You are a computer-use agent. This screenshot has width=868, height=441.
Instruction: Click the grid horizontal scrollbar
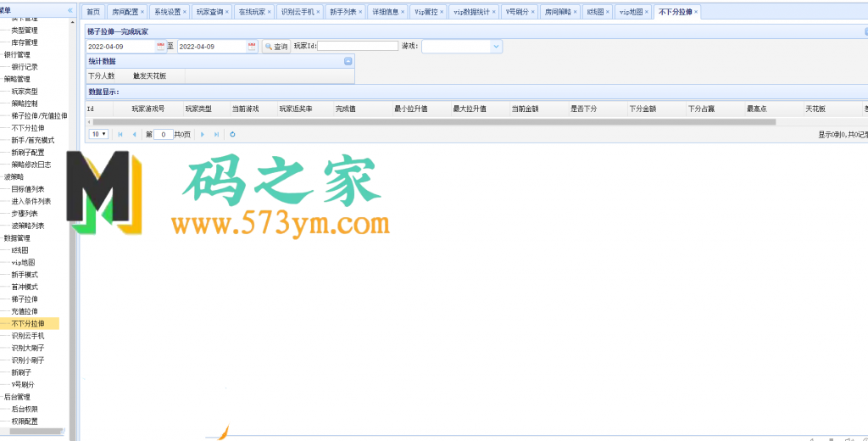click(434, 122)
